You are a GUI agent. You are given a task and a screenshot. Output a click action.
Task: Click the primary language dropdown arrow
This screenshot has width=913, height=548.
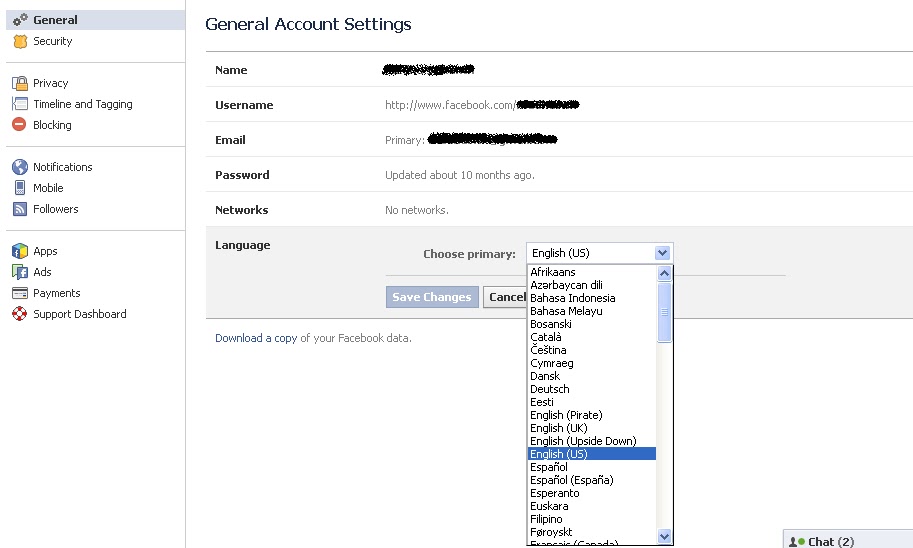tap(662, 253)
